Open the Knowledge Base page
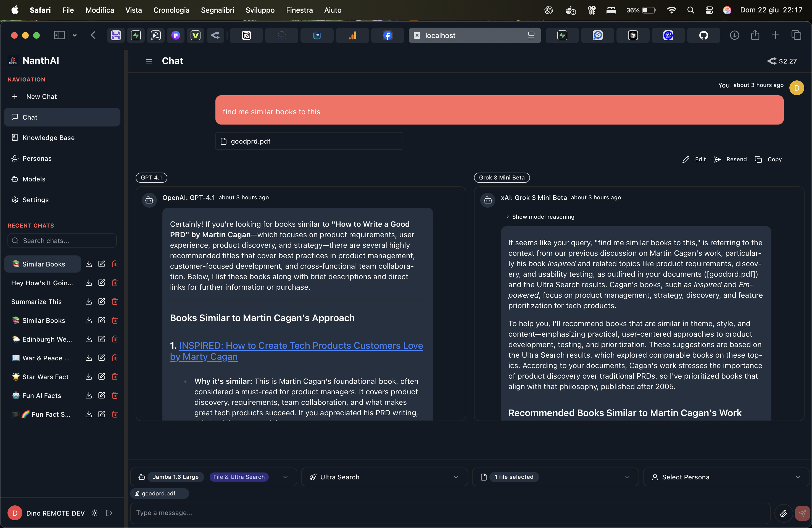The height and width of the screenshot is (528, 812). [x=62, y=138]
